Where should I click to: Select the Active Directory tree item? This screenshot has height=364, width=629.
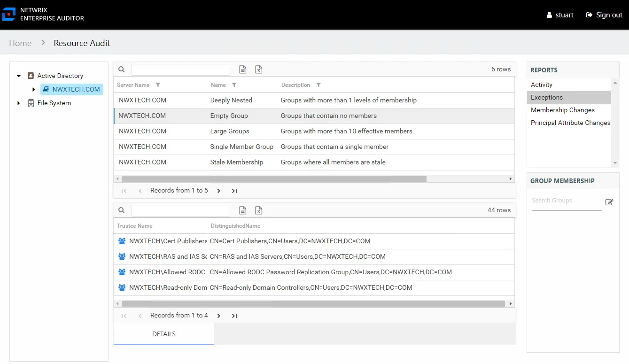60,76
